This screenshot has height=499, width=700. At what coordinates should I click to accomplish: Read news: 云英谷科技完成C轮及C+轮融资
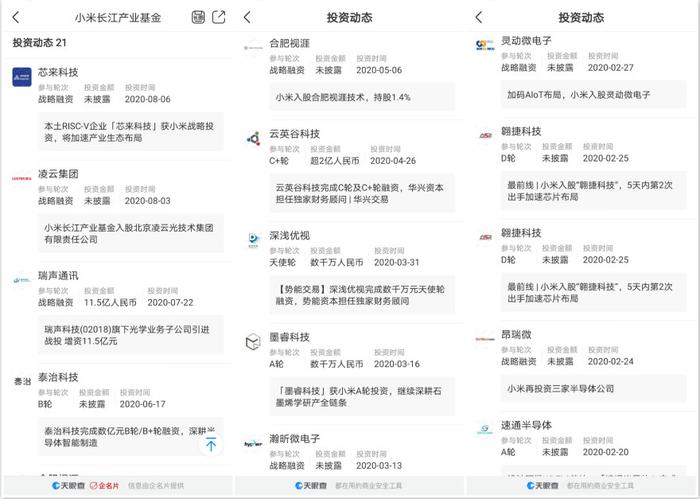[x=362, y=193]
